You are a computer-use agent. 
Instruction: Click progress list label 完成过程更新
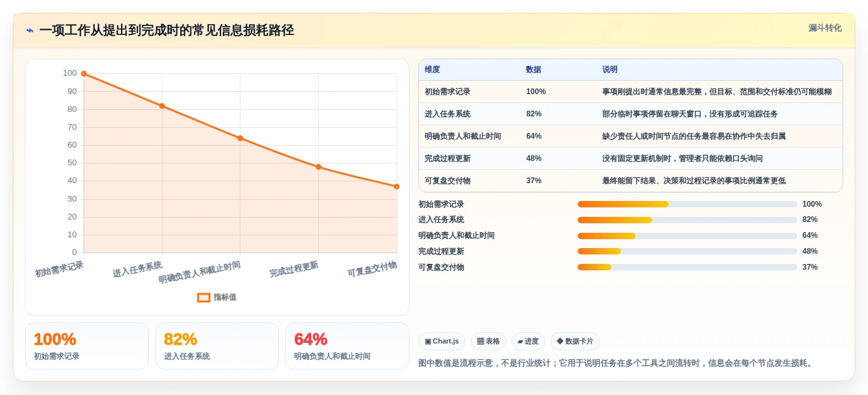[441, 251]
